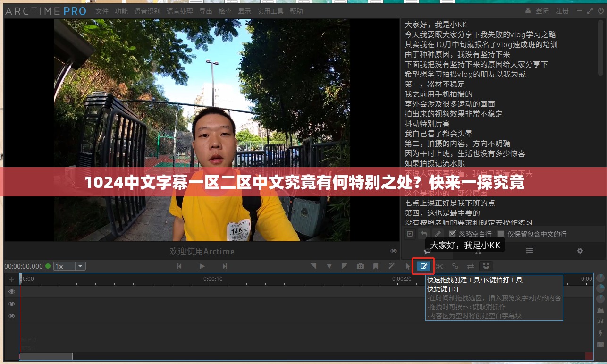Click the green status dot near timecode
Viewport: 607px width, 364px height.
[48, 266]
